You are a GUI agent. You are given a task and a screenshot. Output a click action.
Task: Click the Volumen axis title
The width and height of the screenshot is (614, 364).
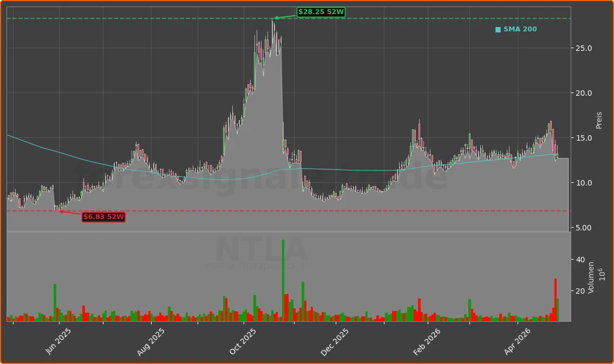coord(591,277)
